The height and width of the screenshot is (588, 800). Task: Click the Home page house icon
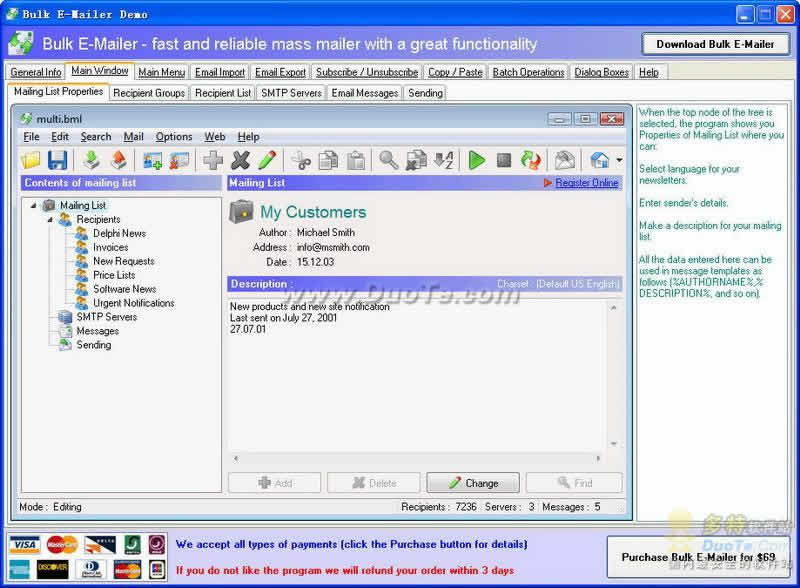pos(600,160)
